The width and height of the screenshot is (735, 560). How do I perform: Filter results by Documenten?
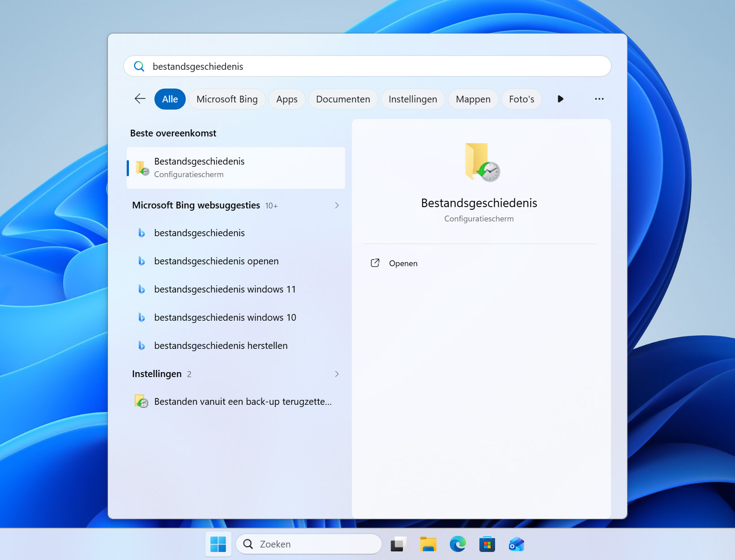[343, 99]
